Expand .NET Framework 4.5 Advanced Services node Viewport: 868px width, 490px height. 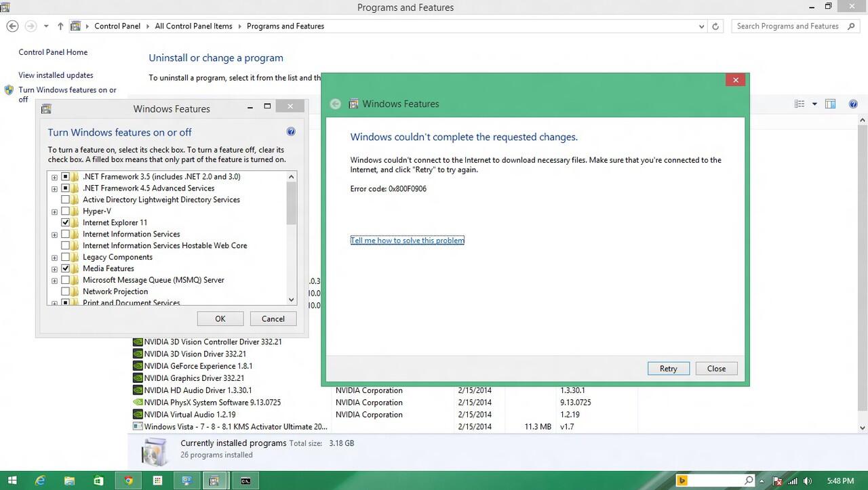(x=54, y=189)
